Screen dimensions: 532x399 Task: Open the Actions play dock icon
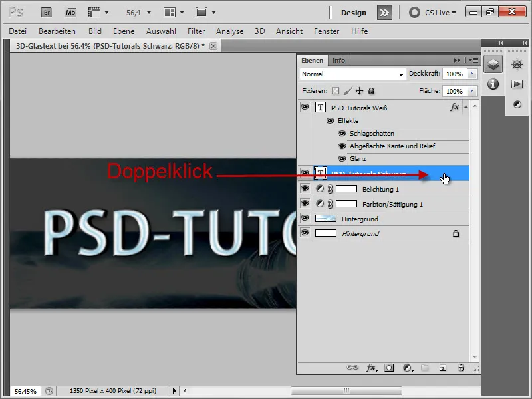click(x=517, y=84)
